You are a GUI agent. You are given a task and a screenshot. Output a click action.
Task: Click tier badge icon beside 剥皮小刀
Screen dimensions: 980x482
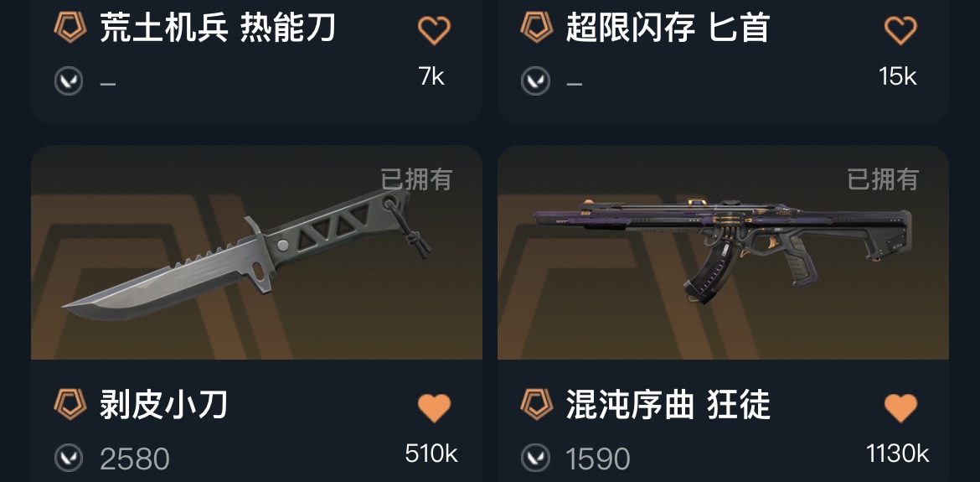tap(70, 405)
